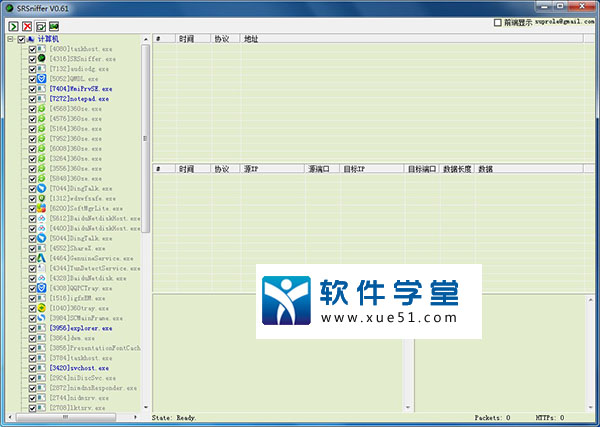Click the 源端口 column header
This screenshot has width=600, height=427.
coord(322,169)
